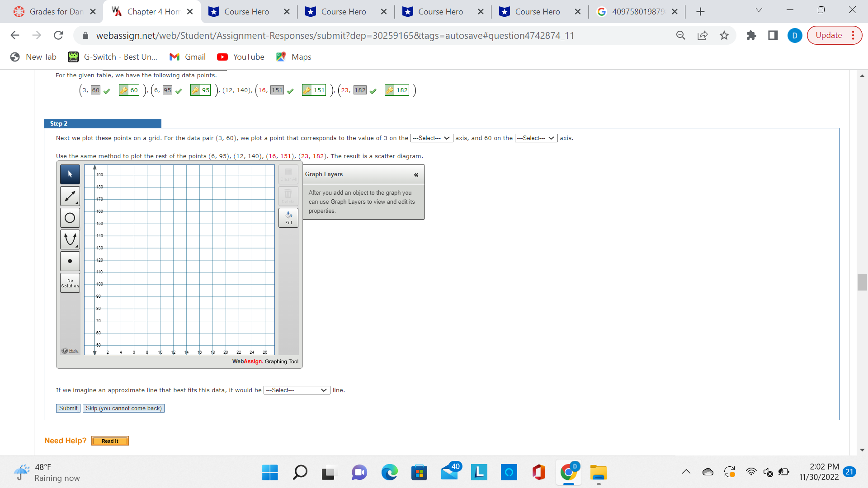The image size is (868, 488).
Task: Click Skip (you cannot come back)
Action: (123, 408)
